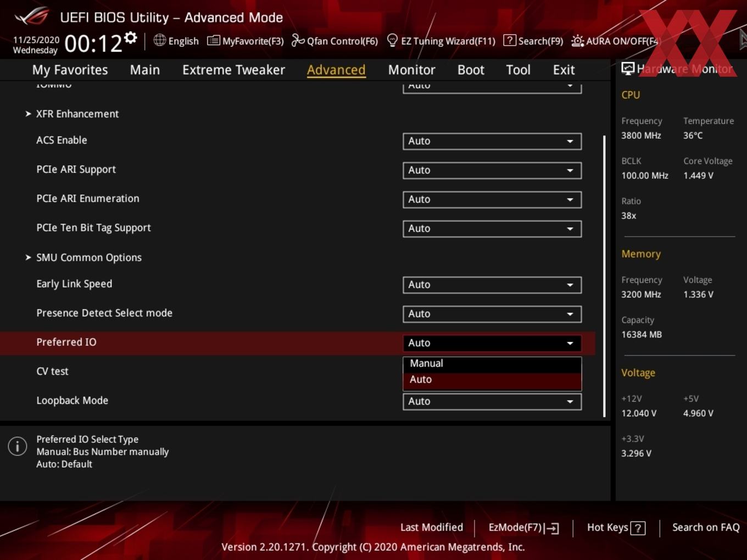Click the globe language icon

159,40
